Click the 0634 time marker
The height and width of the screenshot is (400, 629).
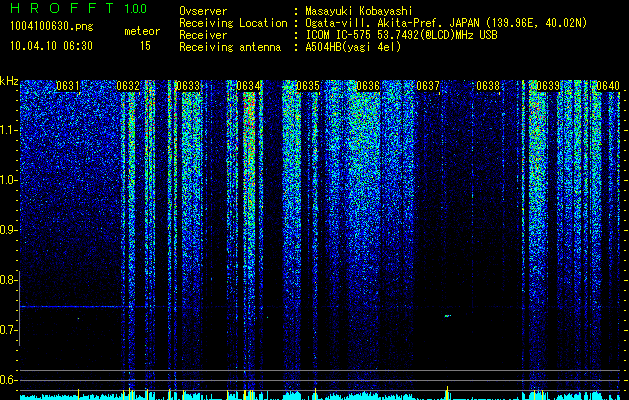coord(248,86)
